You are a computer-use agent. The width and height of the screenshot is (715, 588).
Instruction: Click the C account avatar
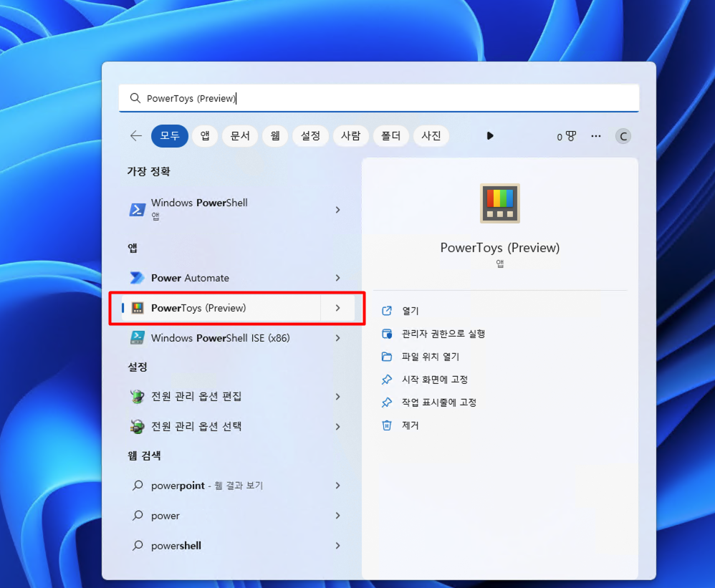click(623, 136)
